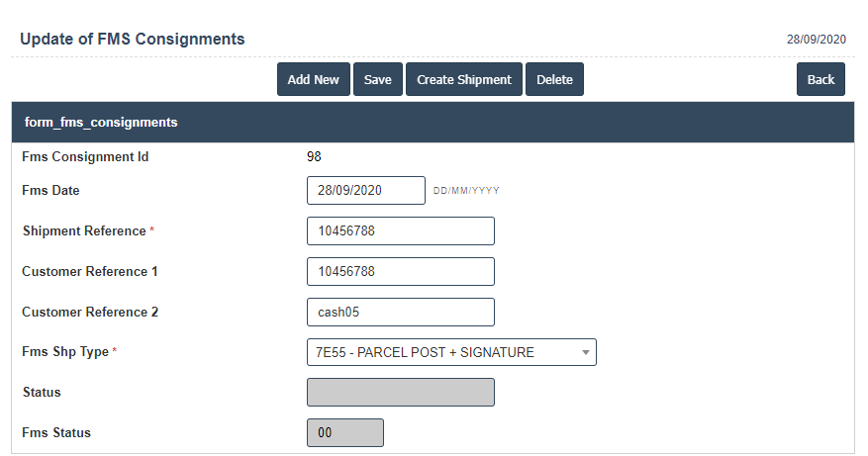Screen dimensions: 868x456
Task: Click the Customer Reference 2 field containing cash05
Action: tap(400, 313)
